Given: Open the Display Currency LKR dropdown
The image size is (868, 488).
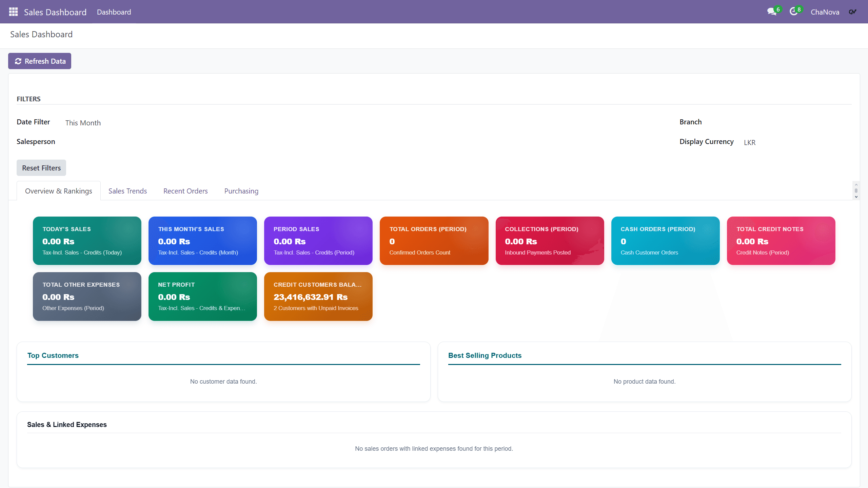Looking at the screenshot, I should coord(750,142).
